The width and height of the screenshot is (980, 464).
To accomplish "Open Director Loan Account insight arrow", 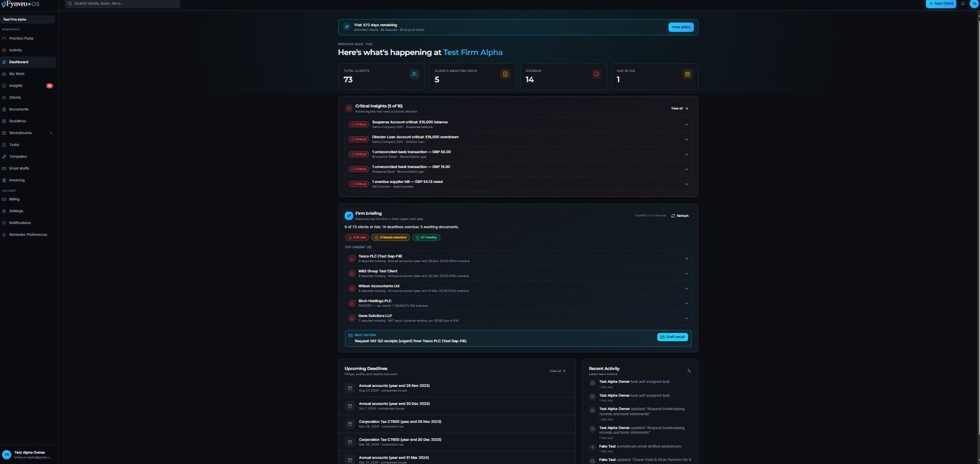I will [x=686, y=140].
